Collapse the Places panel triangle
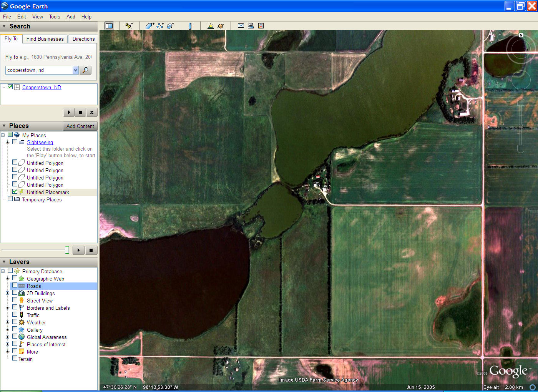Screen dimensions: 538x392 [4, 126]
